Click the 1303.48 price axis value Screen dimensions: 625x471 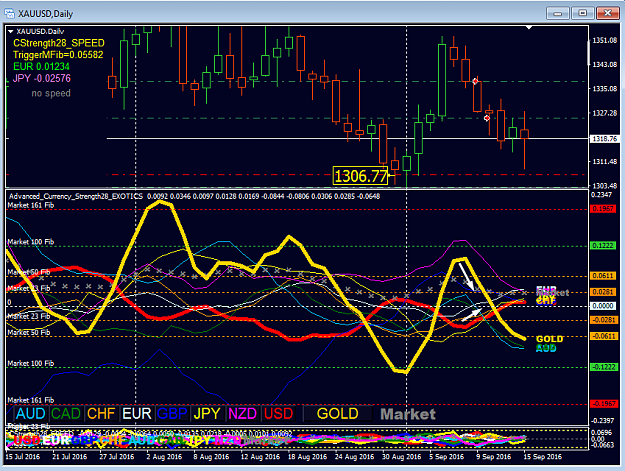pyautogui.click(x=605, y=186)
